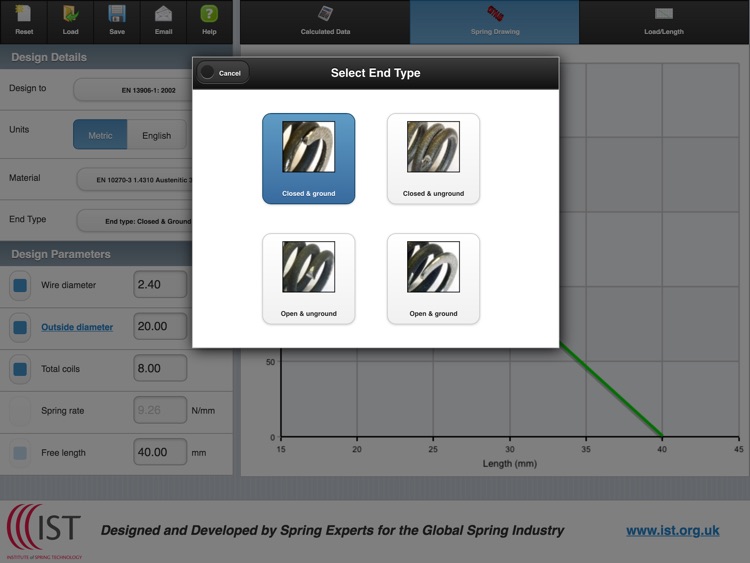Toggle the Free length checkbox
750x563 pixels.
(x=20, y=453)
